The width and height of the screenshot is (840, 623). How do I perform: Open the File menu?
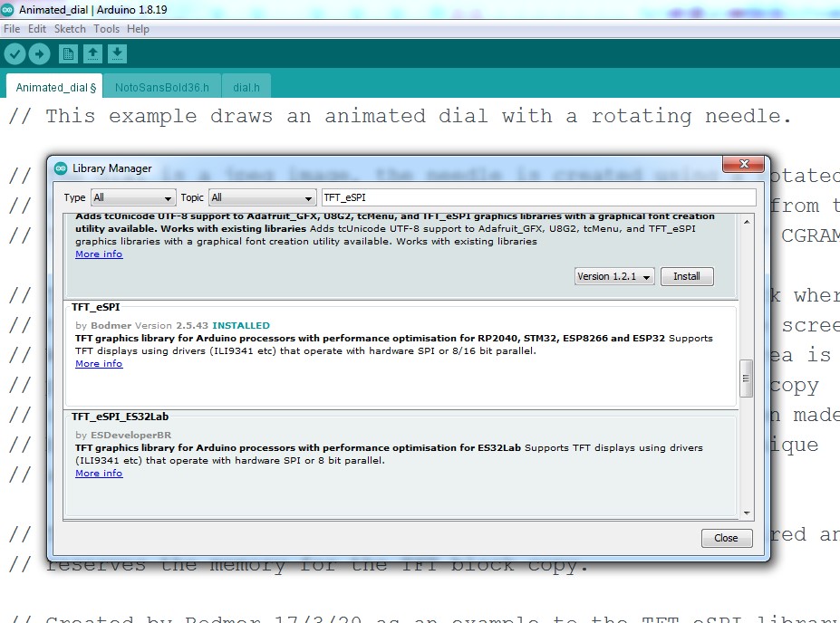[12, 29]
